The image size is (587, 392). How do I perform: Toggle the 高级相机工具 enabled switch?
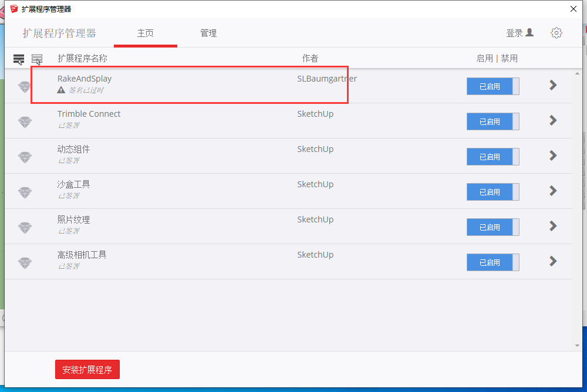click(x=492, y=262)
